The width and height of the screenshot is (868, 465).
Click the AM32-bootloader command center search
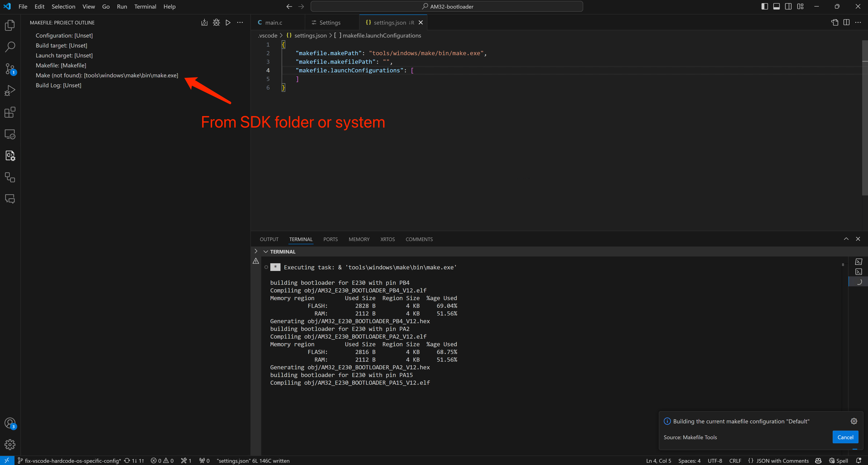coord(447,6)
